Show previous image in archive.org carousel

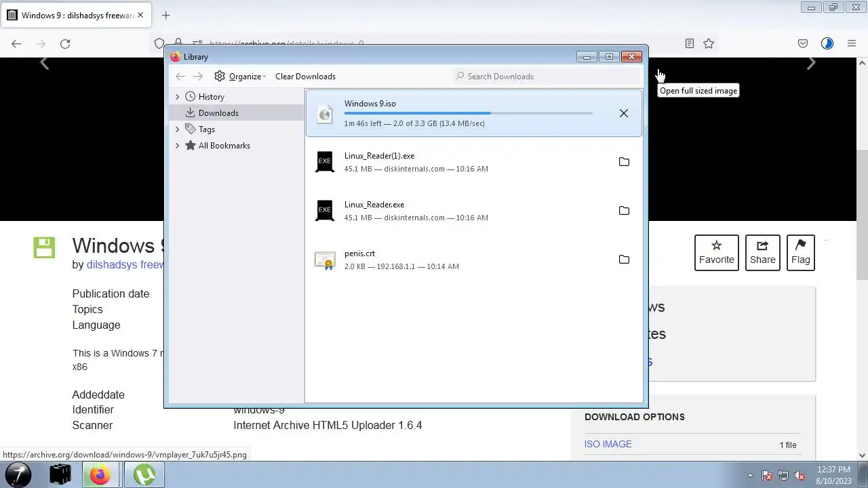45,64
